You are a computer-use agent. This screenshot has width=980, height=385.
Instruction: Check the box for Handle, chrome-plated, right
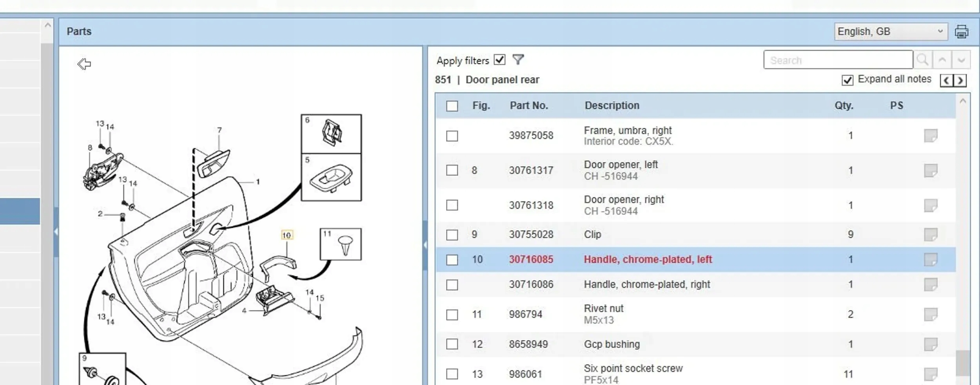click(452, 285)
